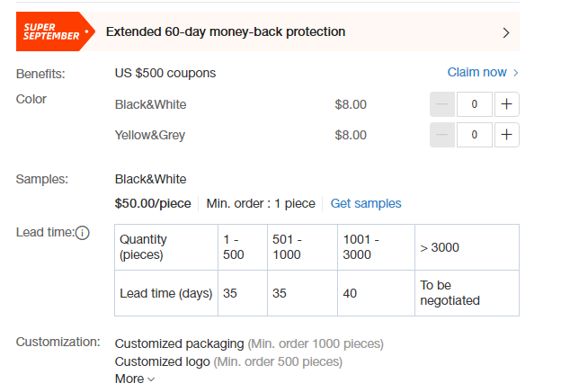Image resolution: width=561 pixels, height=392 pixels.
Task: Open the Lead time info icon
Action: click(83, 233)
